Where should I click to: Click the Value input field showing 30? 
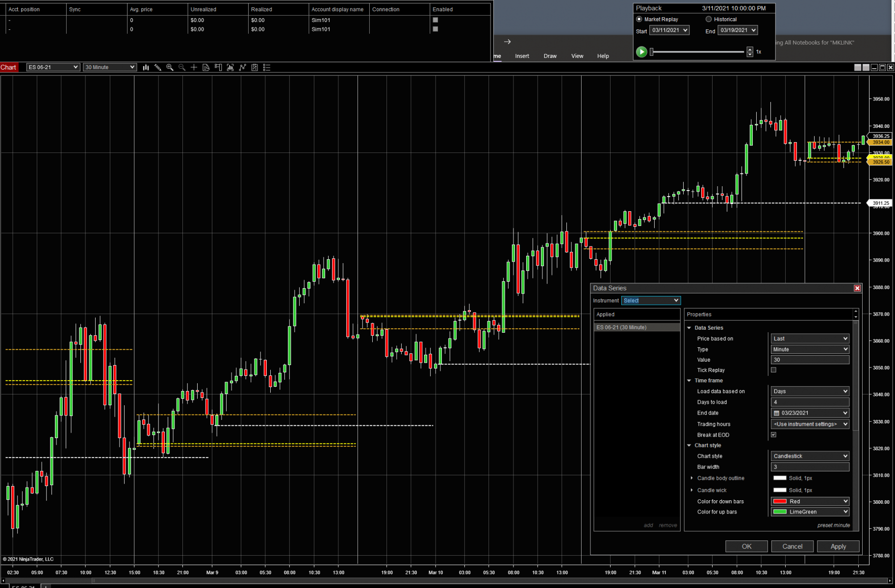pos(810,360)
